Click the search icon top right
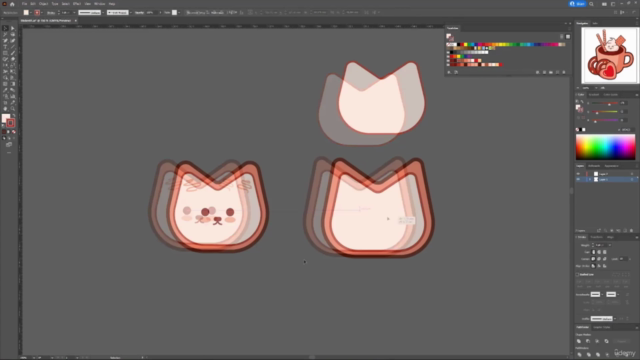 591,4
